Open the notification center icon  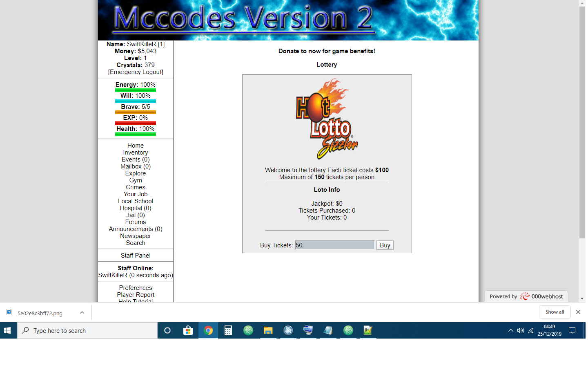coord(572,330)
